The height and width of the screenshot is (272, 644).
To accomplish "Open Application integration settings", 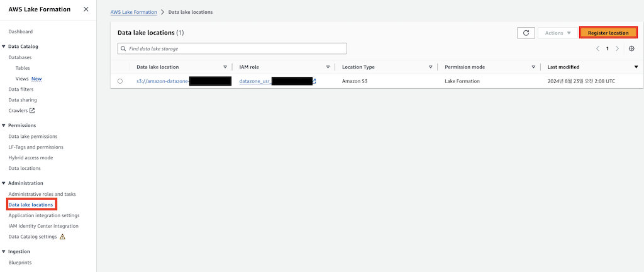I will coord(44,215).
